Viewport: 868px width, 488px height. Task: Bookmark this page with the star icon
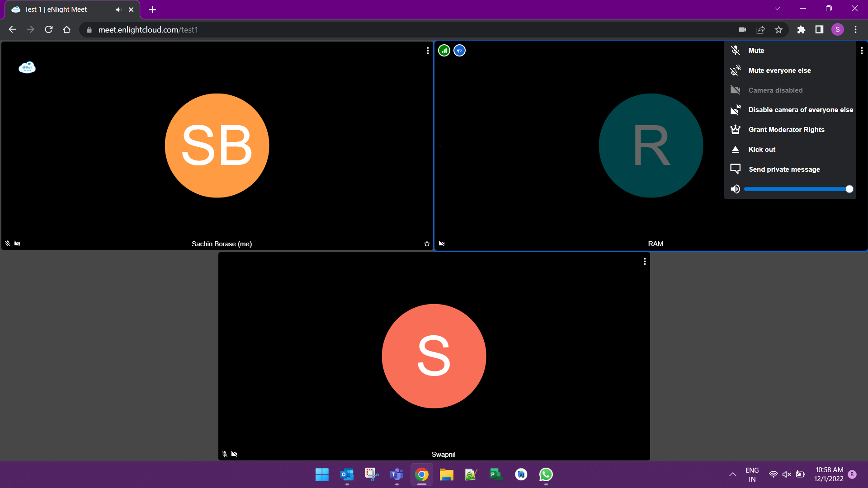[778, 30]
